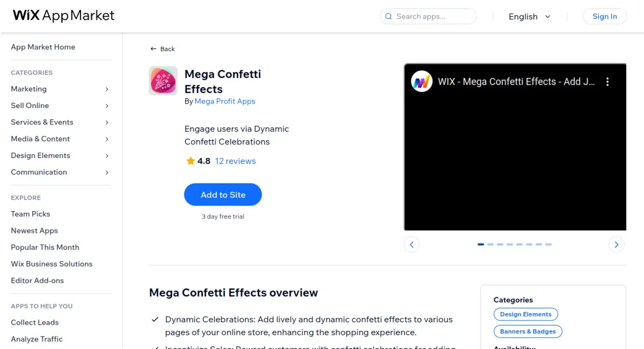The height and width of the screenshot is (349, 644).
Task: Open the Marketing category
Action: [x=28, y=89]
